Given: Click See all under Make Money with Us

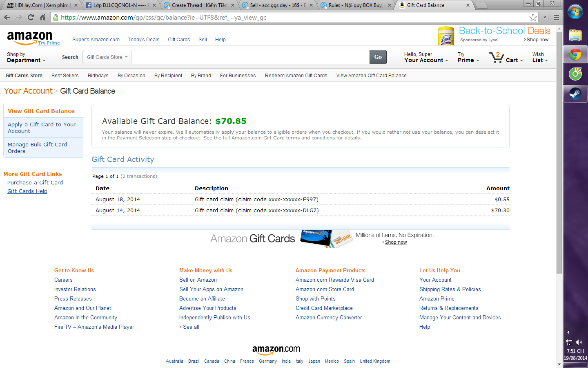Looking at the screenshot, I should [x=191, y=327].
